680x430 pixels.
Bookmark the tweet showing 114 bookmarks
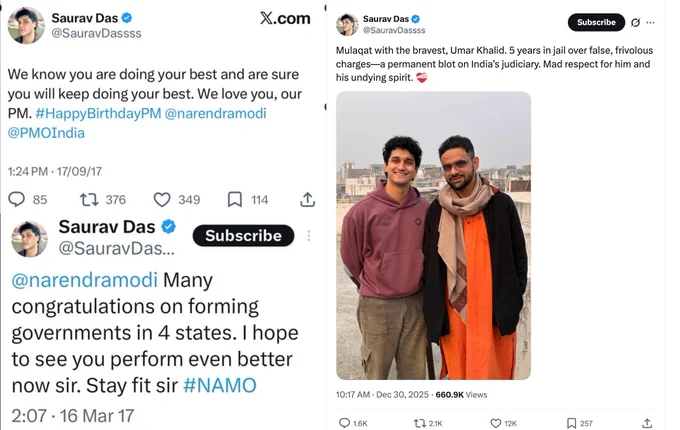point(235,199)
